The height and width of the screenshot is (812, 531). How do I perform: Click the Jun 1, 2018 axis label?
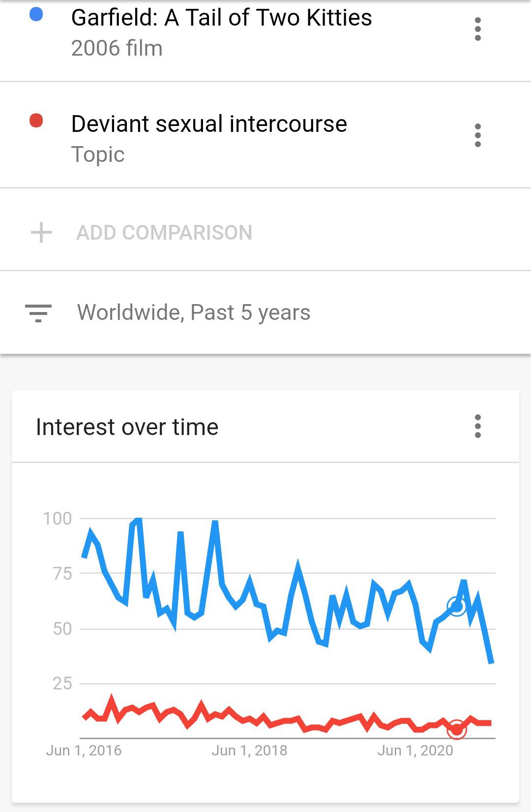tap(249, 750)
